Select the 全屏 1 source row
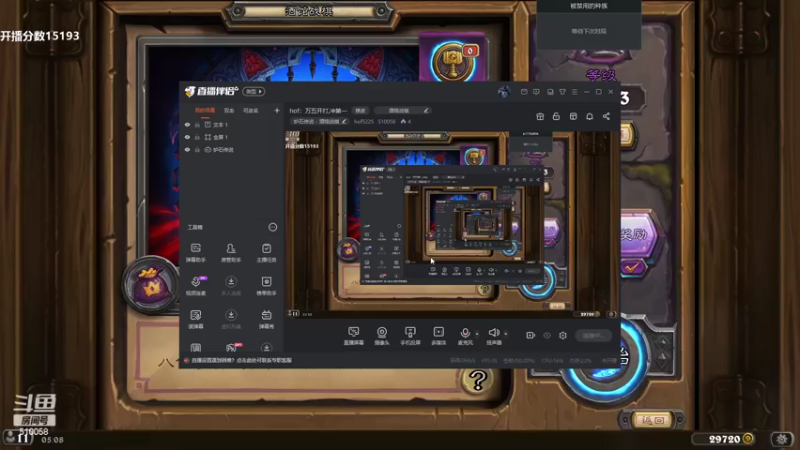This screenshot has width=800, height=450. pos(232,137)
